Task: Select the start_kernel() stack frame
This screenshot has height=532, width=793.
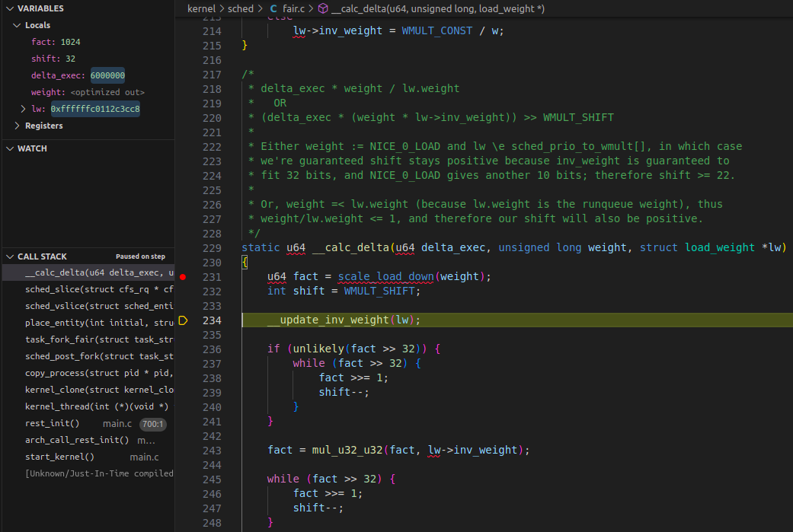Action: (x=88, y=457)
